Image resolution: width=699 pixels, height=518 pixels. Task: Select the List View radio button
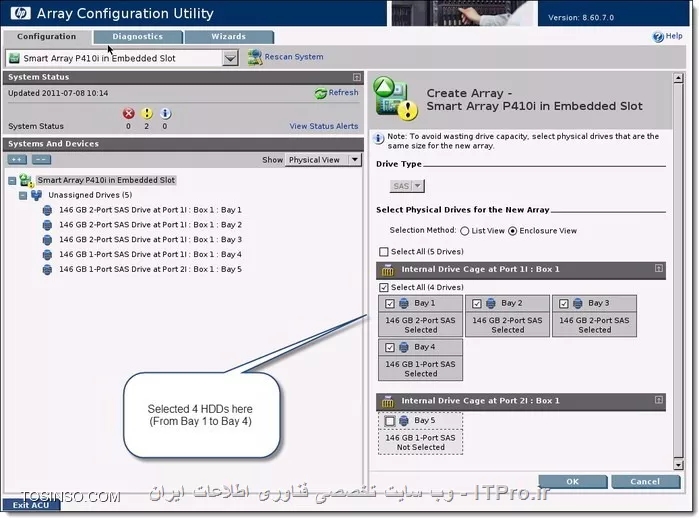pyautogui.click(x=465, y=231)
